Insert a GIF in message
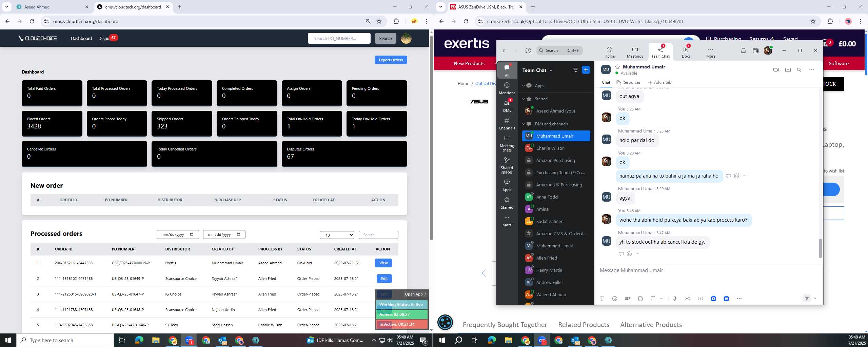Image resolution: width=868 pixels, height=347 pixels. (x=627, y=299)
